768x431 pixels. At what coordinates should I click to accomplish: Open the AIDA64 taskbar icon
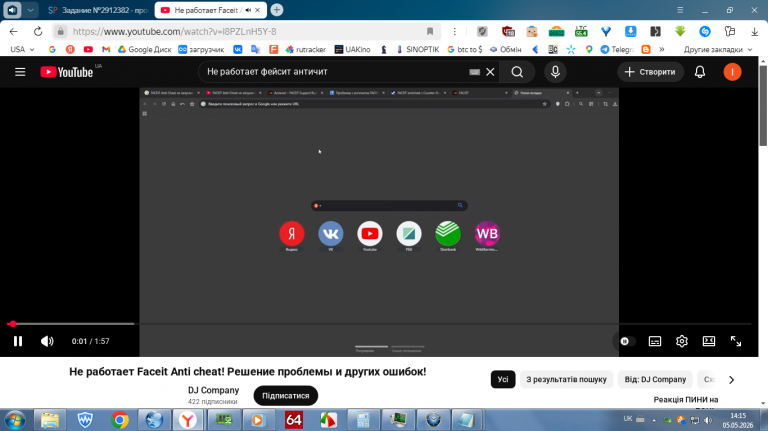pyautogui.click(x=293, y=420)
